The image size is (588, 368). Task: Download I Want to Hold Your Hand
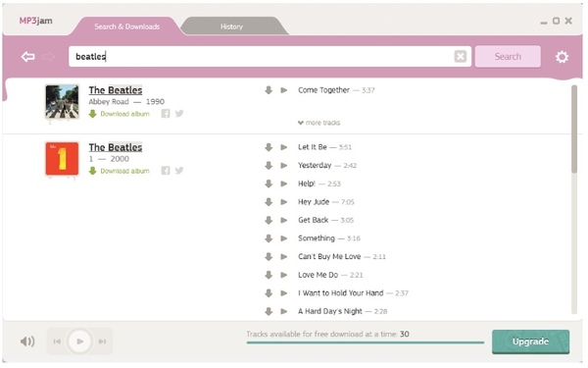[x=269, y=293]
